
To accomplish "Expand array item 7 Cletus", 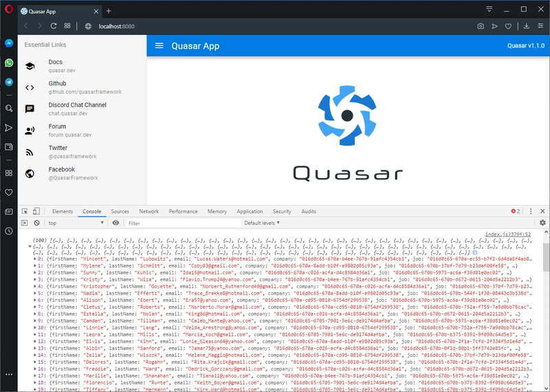I will point(35,307).
